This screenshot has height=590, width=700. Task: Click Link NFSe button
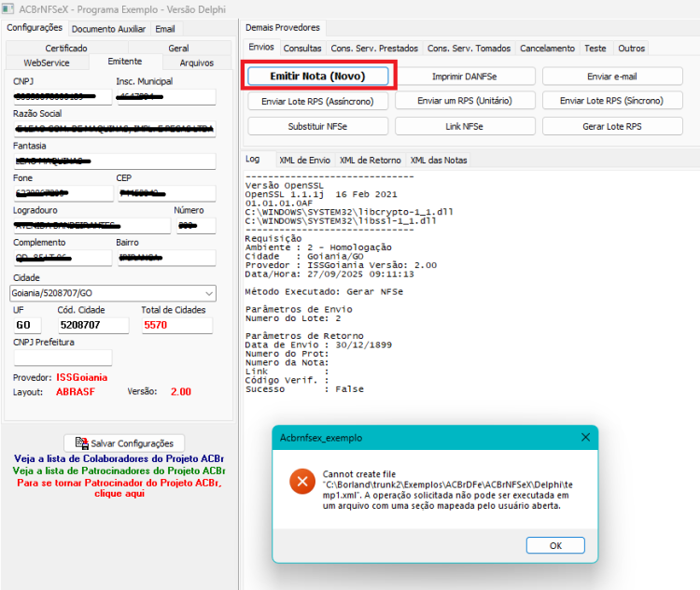pyautogui.click(x=465, y=126)
